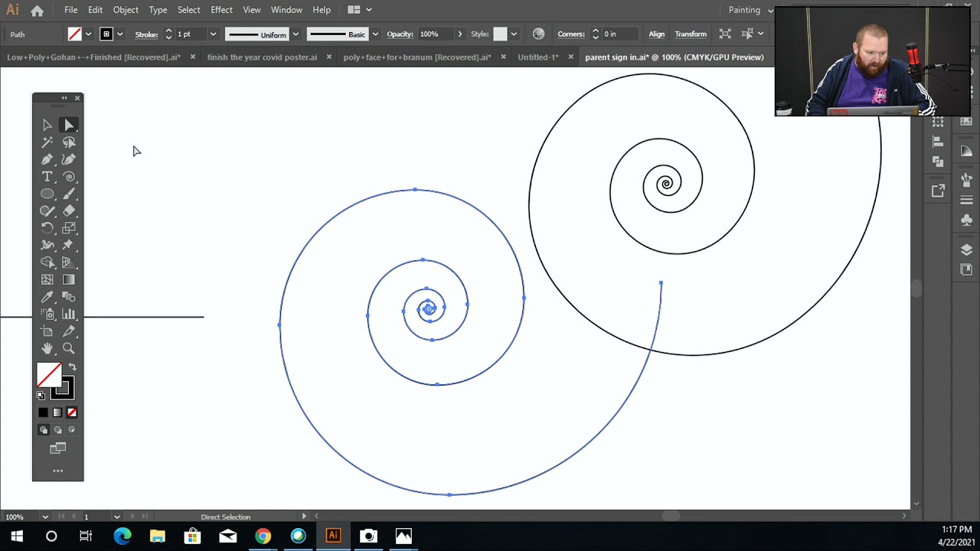Enable Draw Behind mode
The height and width of the screenshot is (551, 980).
click(x=57, y=430)
